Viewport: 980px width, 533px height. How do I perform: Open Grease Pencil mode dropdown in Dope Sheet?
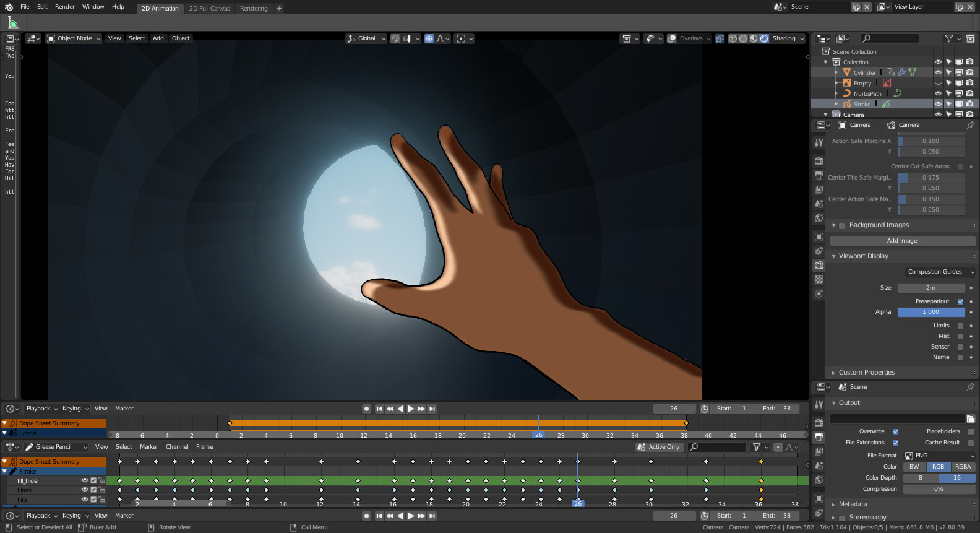coord(56,447)
